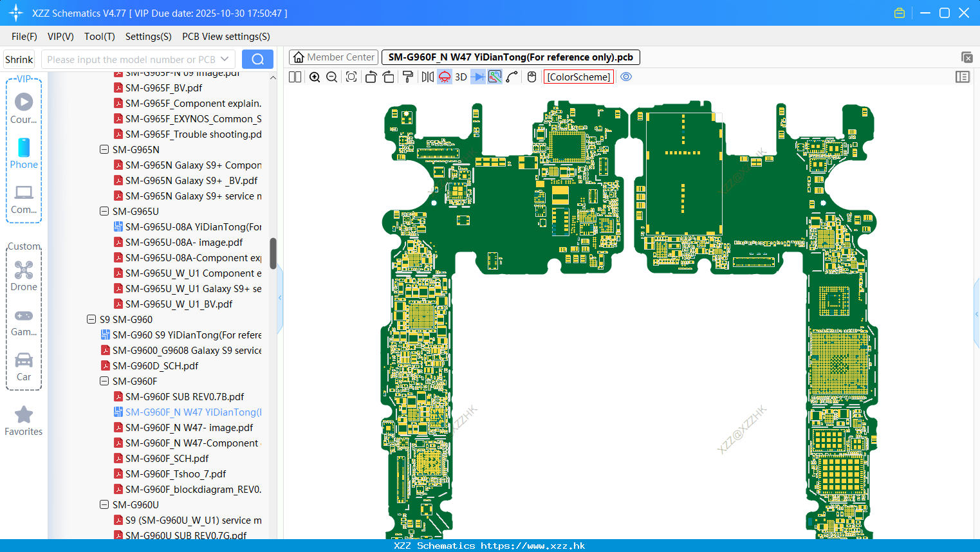Open the ColorScheme selector
980x552 pixels.
pos(578,77)
